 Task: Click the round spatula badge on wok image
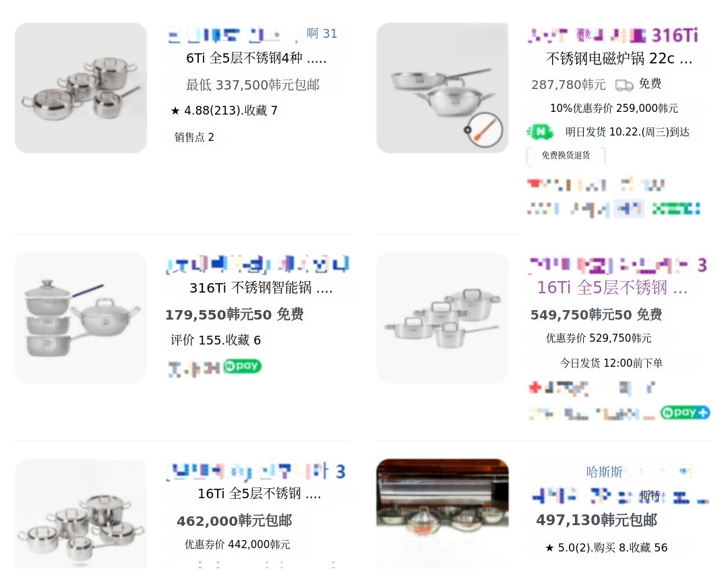[484, 129]
